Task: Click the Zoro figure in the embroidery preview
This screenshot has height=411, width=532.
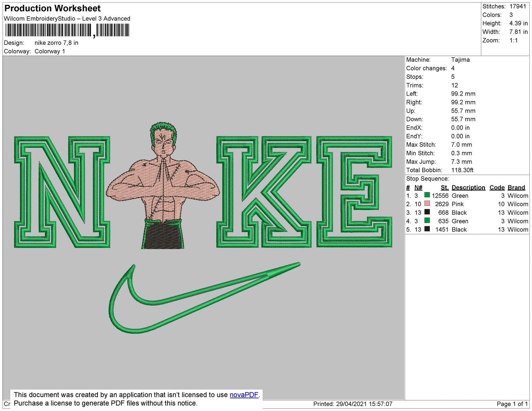Action: [163, 186]
